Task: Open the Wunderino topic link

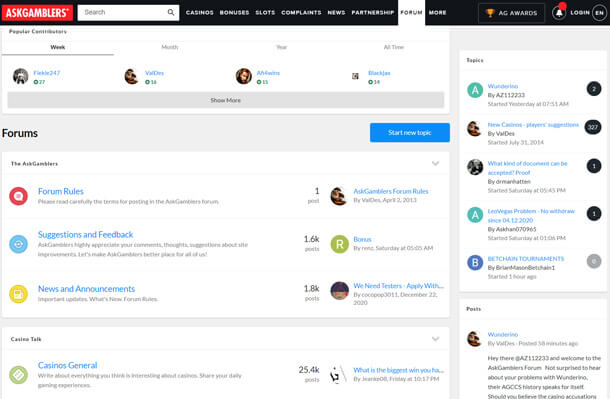Action: coord(503,86)
